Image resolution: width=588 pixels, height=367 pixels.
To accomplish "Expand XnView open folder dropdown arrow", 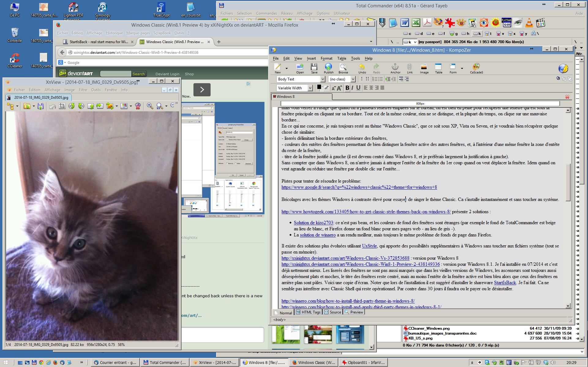I will 34,106.
